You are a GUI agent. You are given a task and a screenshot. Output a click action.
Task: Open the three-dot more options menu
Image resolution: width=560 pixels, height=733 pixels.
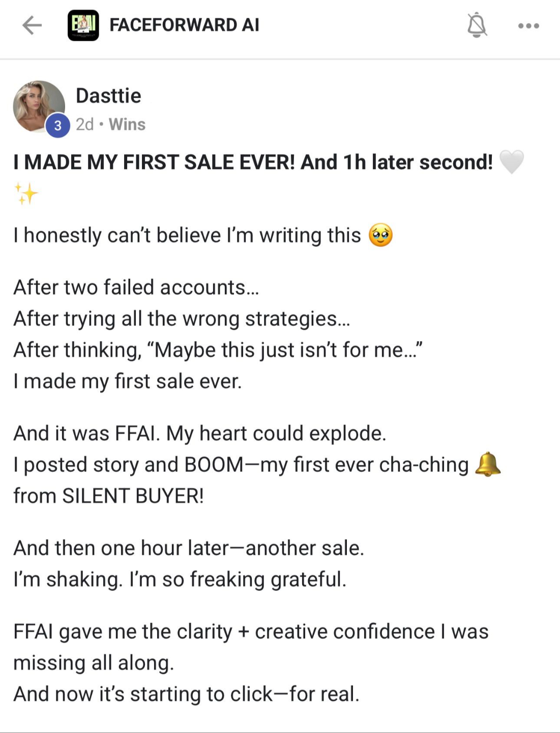click(x=528, y=25)
